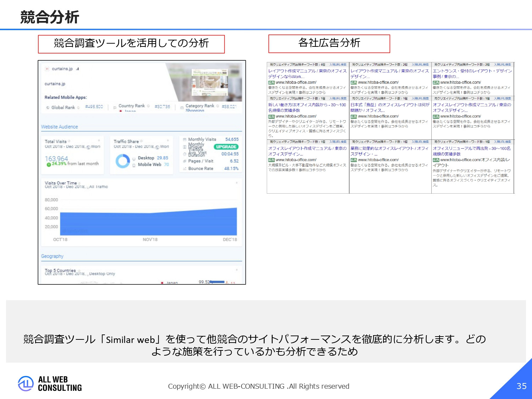Click the curtains.jp favicon icon

(x=47, y=69)
